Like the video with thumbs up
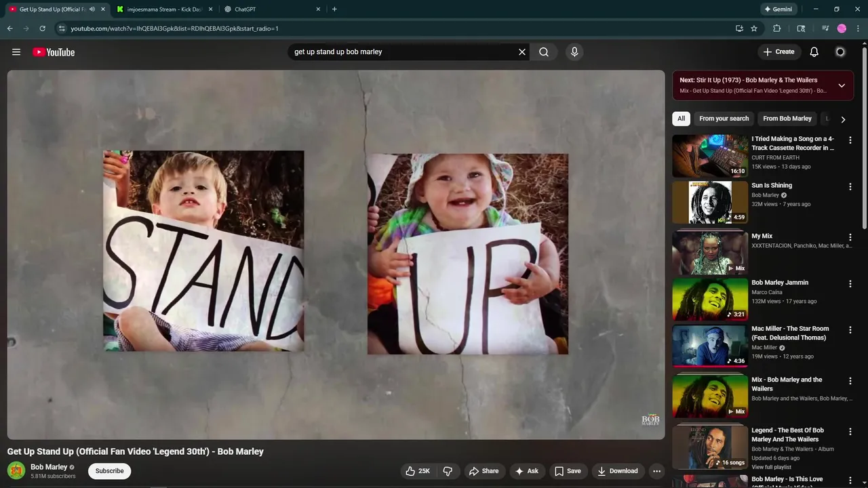Image resolution: width=868 pixels, height=488 pixels. (x=418, y=471)
